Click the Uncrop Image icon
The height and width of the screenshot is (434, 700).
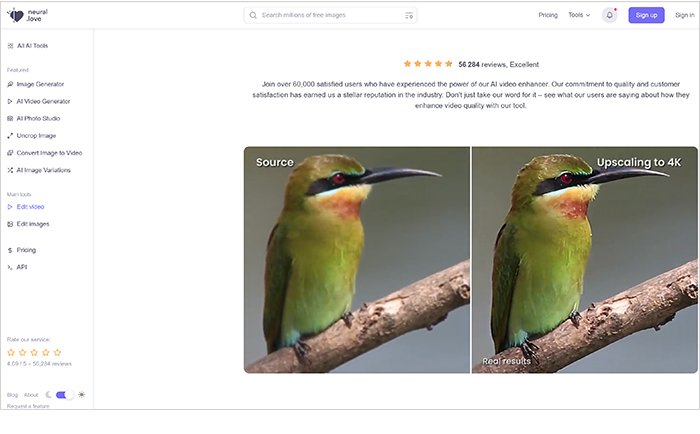(10, 136)
